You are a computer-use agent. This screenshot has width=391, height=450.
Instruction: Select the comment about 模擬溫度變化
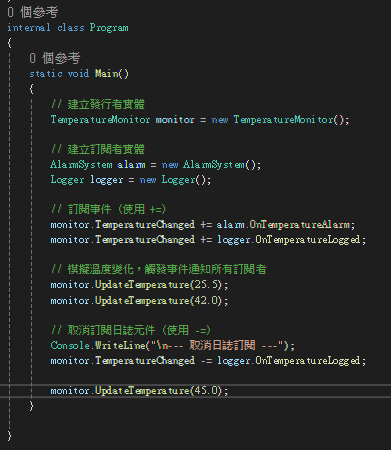[x=159, y=269]
